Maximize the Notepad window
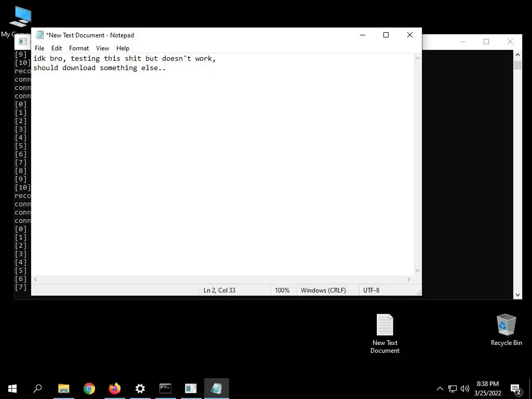532x399 pixels. (x=386, y=35)
